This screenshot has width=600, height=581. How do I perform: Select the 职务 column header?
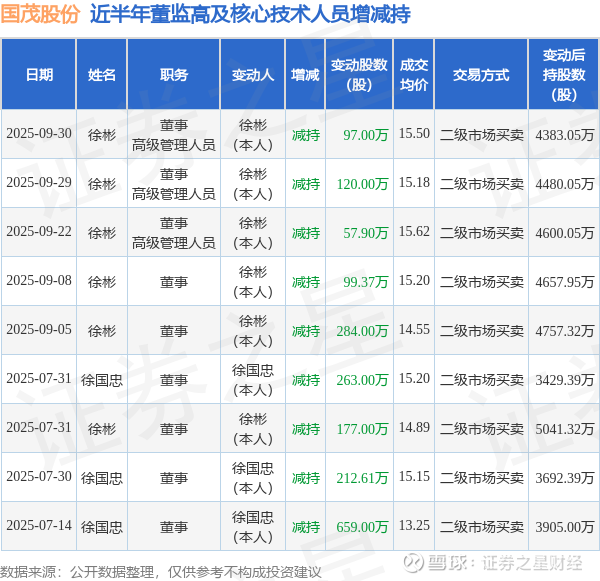(x=174, y=75)
